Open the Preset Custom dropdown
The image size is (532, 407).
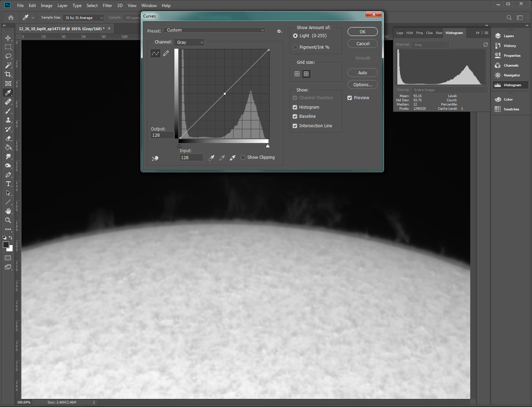click(x=214, y=30)
